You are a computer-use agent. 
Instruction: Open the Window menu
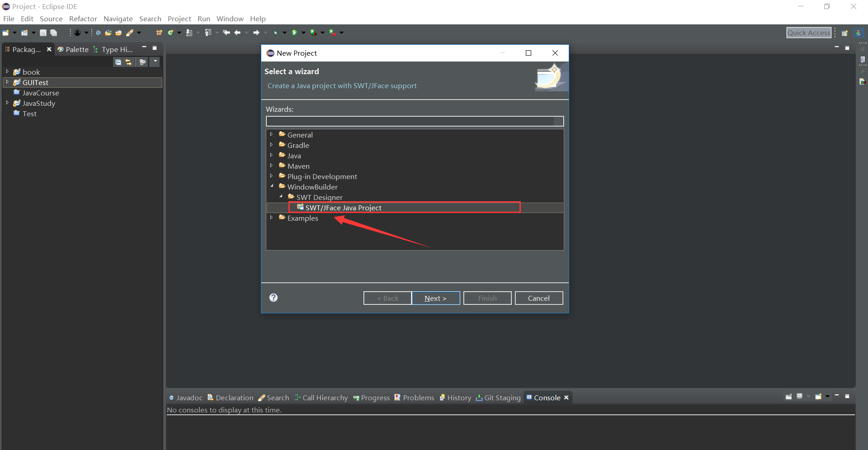click(x=230, y=19)
